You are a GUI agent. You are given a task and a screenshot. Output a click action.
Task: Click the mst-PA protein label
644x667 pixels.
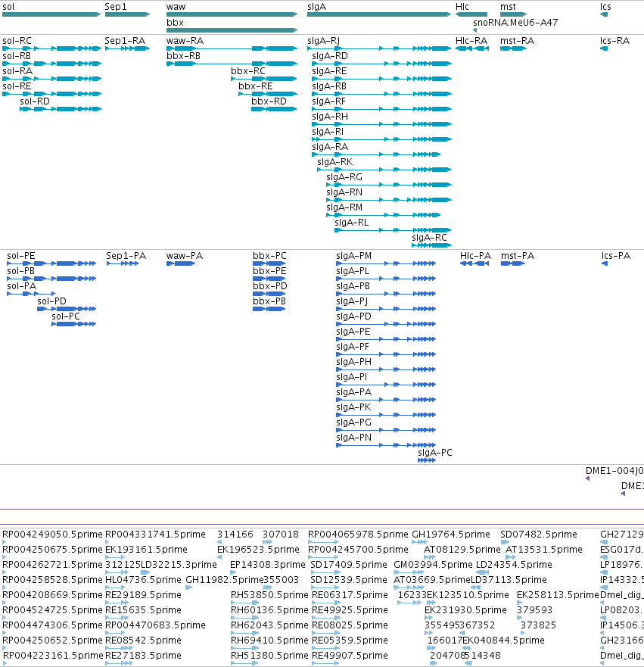coord(518,256)
